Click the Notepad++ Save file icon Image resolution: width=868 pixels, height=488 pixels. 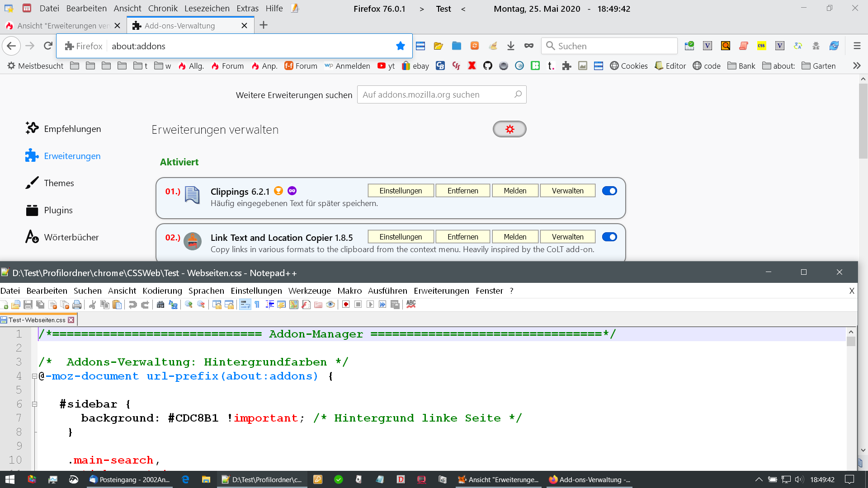(28, 305)
